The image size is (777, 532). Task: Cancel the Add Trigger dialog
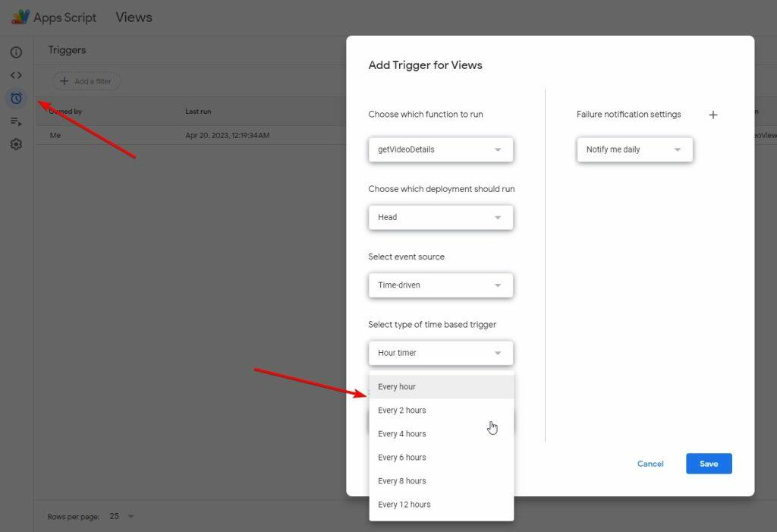click(x=650, y=463)
